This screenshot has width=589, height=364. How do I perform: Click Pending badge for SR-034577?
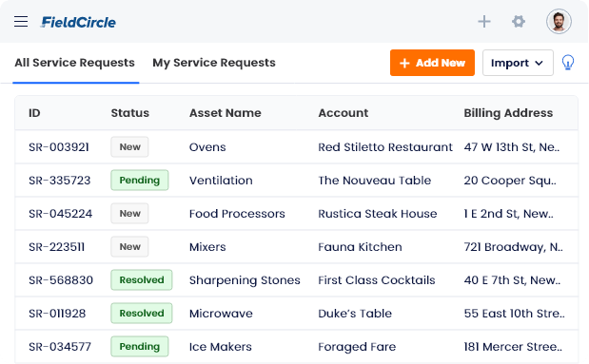(139, 346)
